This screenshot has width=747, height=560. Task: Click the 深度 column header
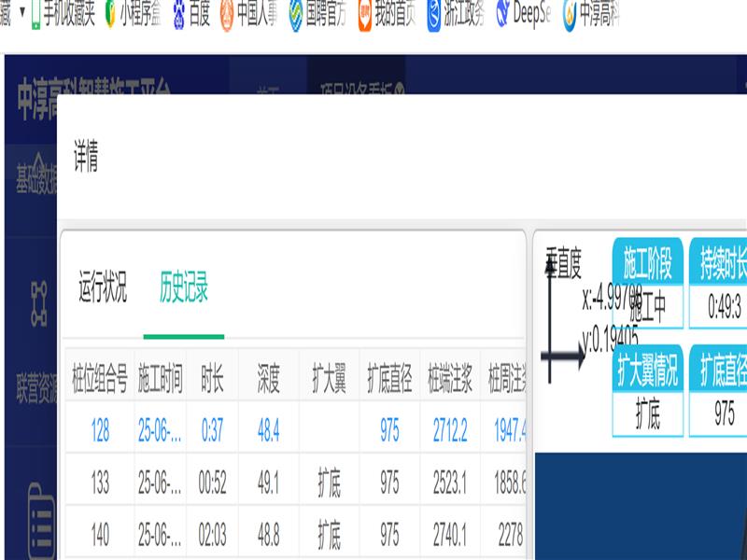[x=268, y=381]
